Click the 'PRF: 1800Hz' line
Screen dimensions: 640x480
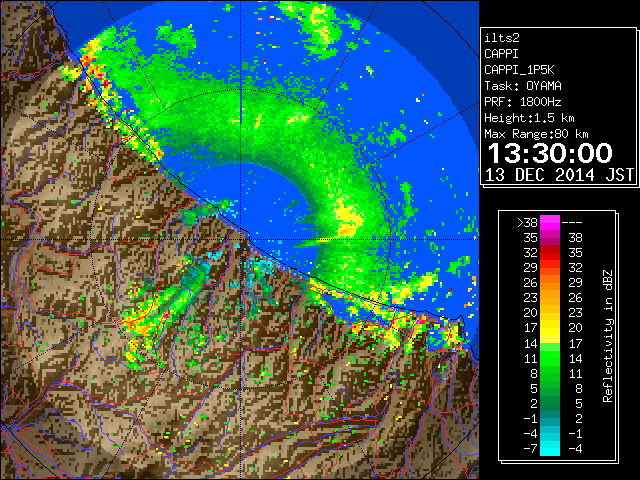522,102
